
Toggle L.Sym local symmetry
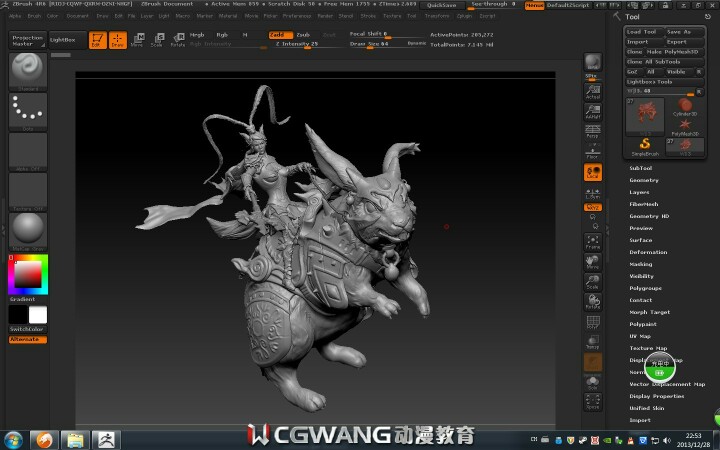click(x=593, y=193)
